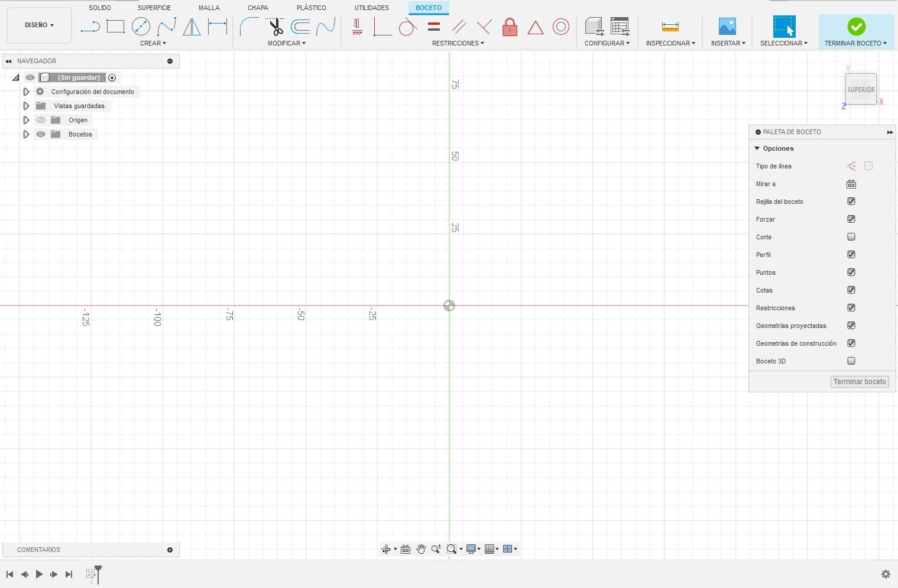
Task: Open timeline settings gear
Action: tap(886, 574)
